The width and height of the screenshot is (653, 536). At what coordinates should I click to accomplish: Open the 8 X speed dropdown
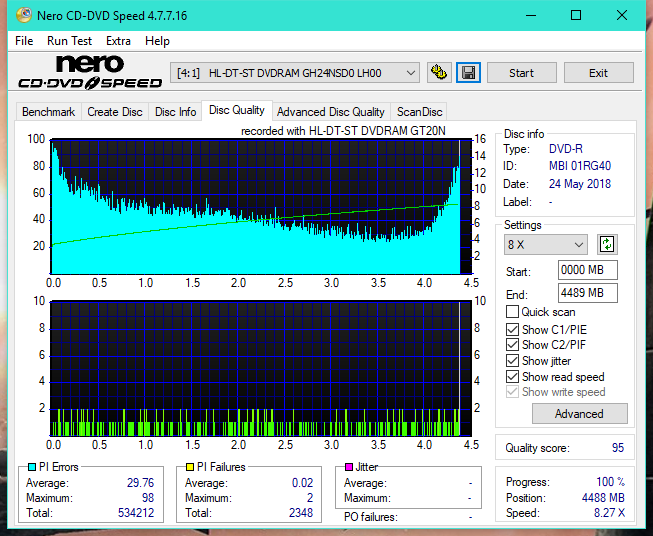pyautogui.click(x=546, y=244)
